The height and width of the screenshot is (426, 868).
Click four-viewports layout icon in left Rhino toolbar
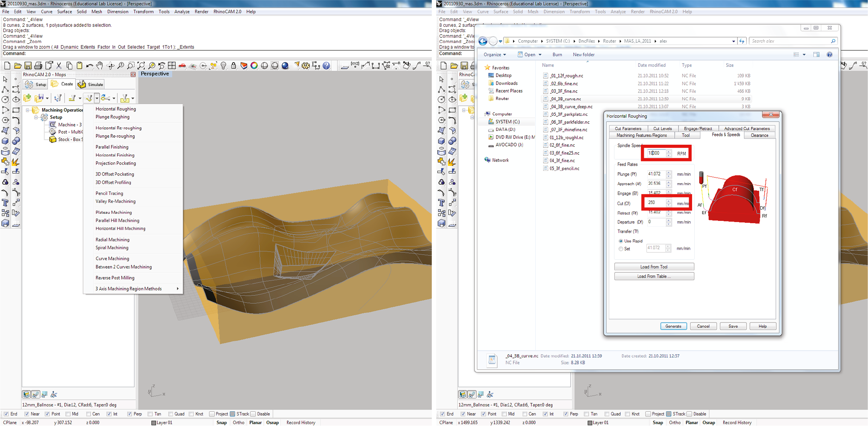pos(172,66)
